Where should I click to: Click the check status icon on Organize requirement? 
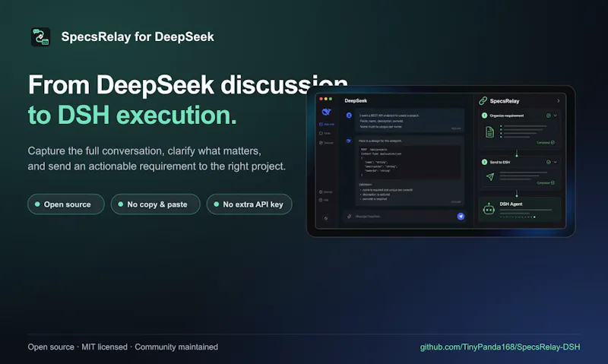point(548,116)
